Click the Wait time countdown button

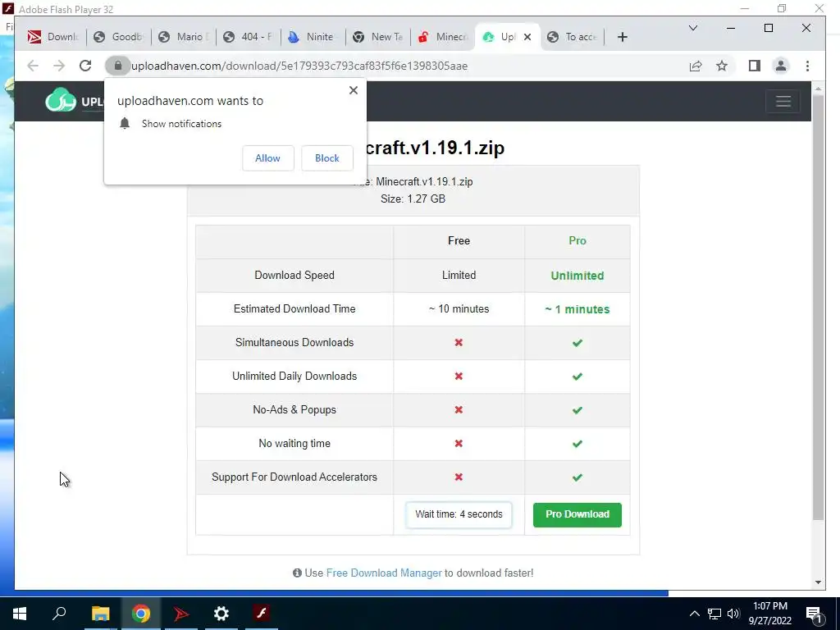point(459,514)
